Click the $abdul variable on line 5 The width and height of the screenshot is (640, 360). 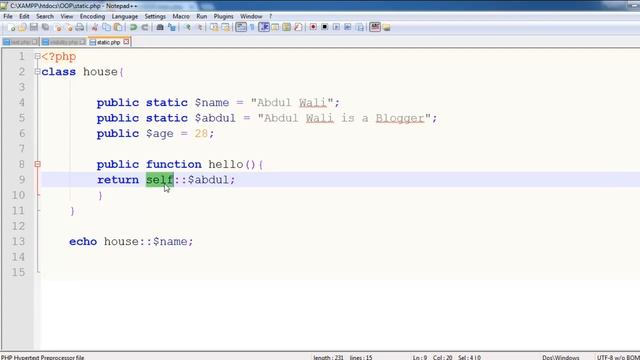215,118
